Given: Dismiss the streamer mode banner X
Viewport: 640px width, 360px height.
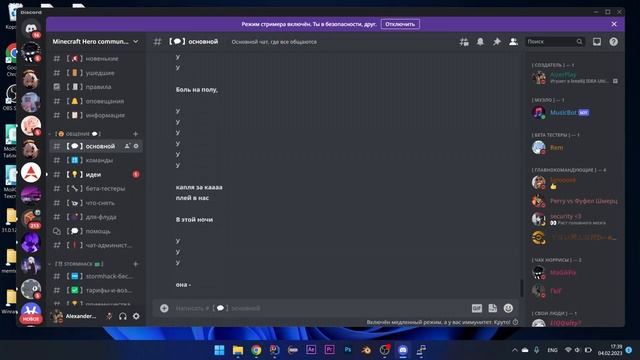Looking at the screenshot, I should 614,24.
